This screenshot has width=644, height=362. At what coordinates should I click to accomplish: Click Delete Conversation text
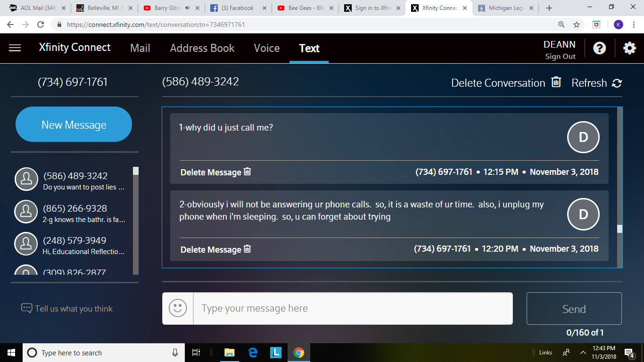(x=498, y=83)
